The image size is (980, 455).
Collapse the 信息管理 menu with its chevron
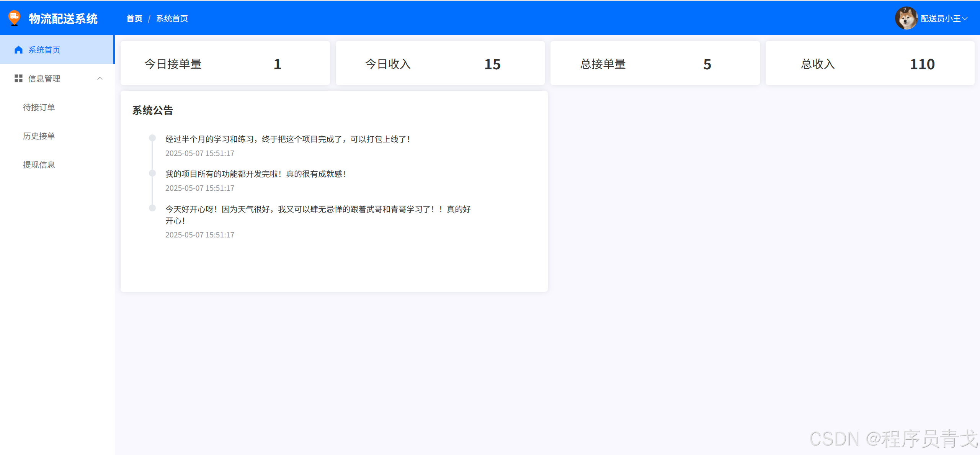click(x=100, y=79)
